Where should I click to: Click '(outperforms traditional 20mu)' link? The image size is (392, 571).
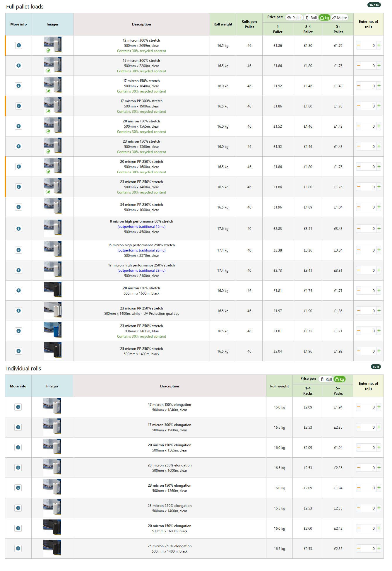(141, 250)
